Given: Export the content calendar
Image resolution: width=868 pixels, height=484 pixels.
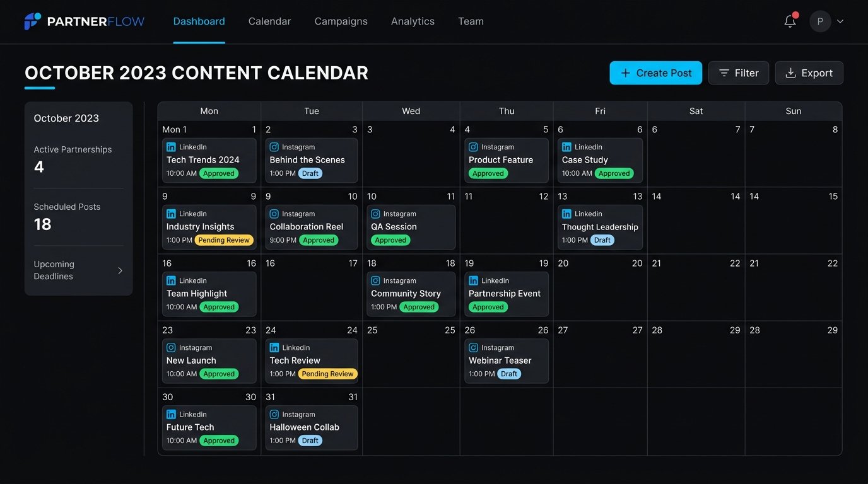Looking at the screenshot, I should 809,73.
